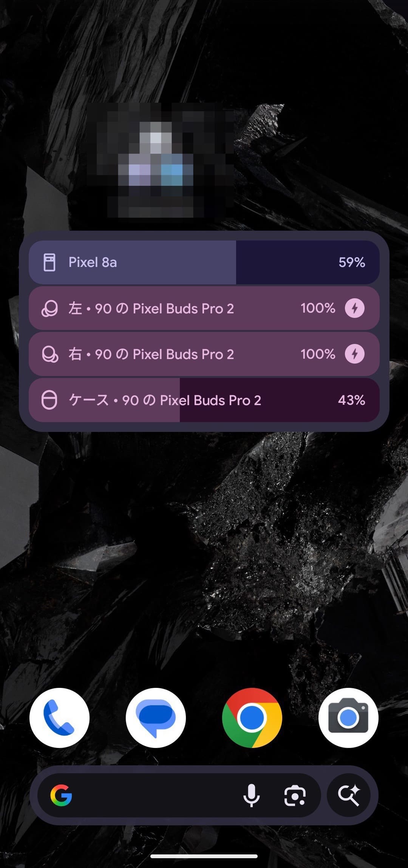Image resolution: width=408 pixels, height=868 pixels.
Task: Tap the left earbud icon
Action: point(49,308)
